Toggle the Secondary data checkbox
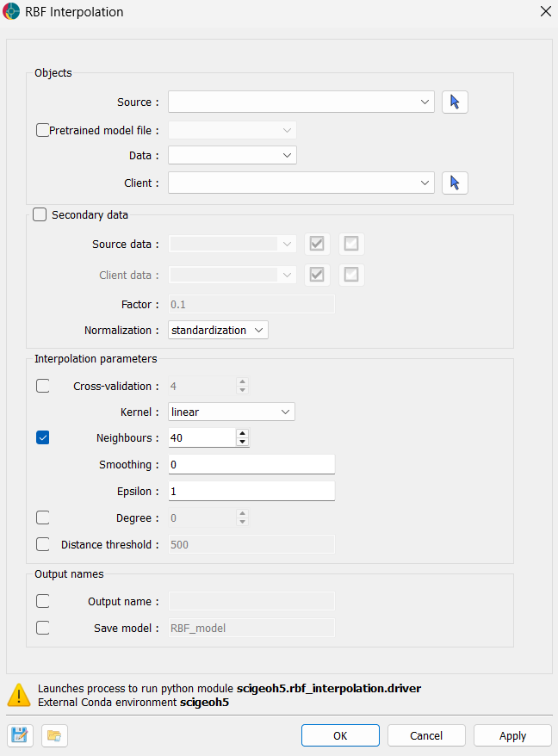 [x=40, y=214]
